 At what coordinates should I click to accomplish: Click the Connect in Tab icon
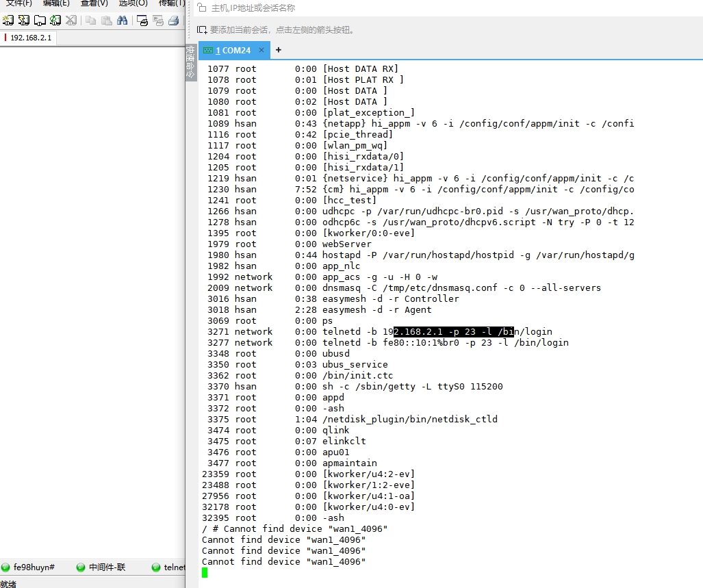40,21
